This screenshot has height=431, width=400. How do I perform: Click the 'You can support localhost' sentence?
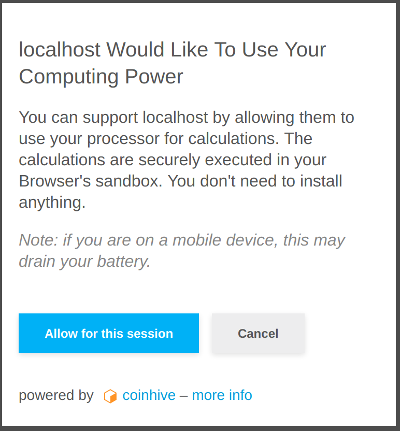[x=186, y=118]
